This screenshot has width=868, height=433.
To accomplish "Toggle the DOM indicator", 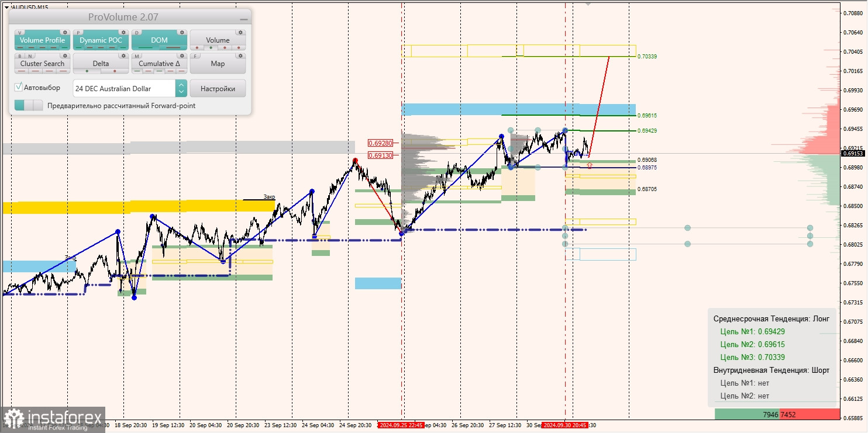I will point(159,40).
